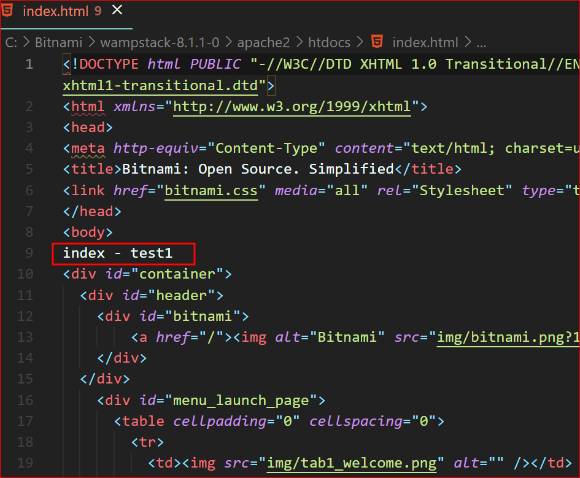Viewport: 580px width, 478px height.
Task: Click the id="header" attribute on line 11
Action: (x=169, y=295)
